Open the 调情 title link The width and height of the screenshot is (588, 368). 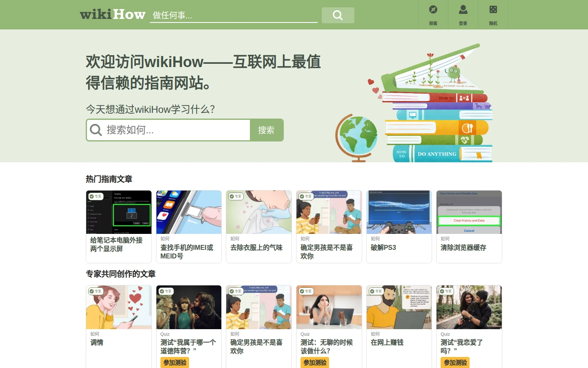[97, 342]
